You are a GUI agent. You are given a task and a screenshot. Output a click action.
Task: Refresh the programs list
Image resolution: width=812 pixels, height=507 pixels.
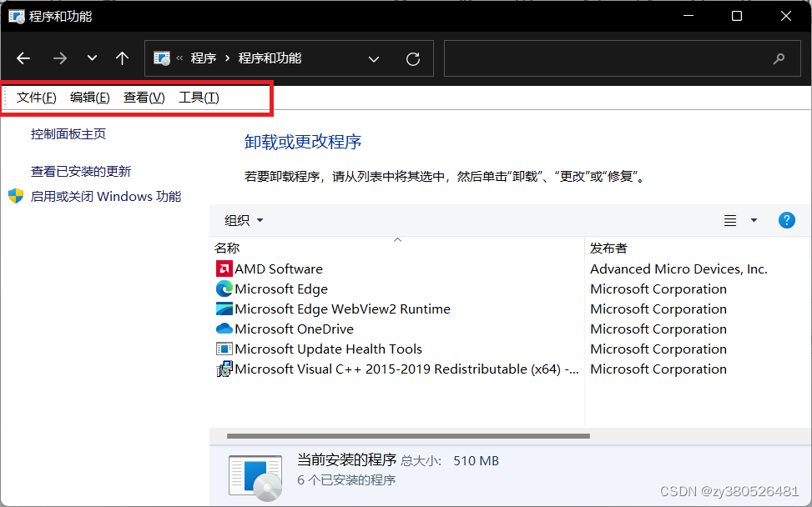[x=413, y=59]
